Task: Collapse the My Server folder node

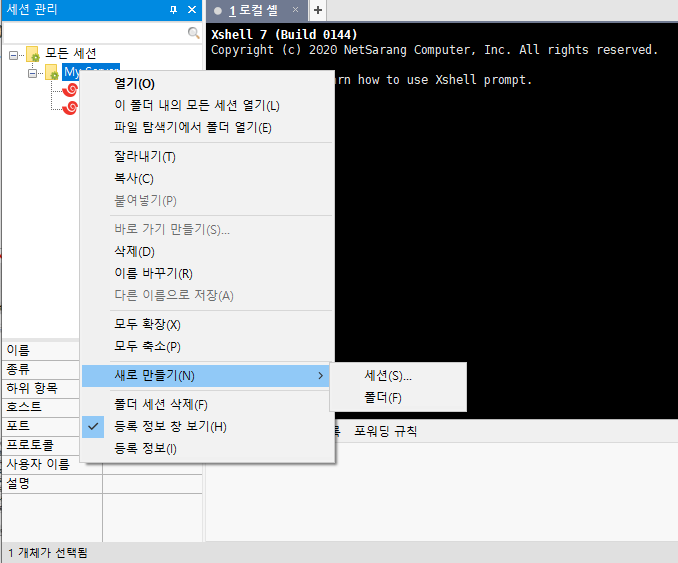Action: pos(32,74)
